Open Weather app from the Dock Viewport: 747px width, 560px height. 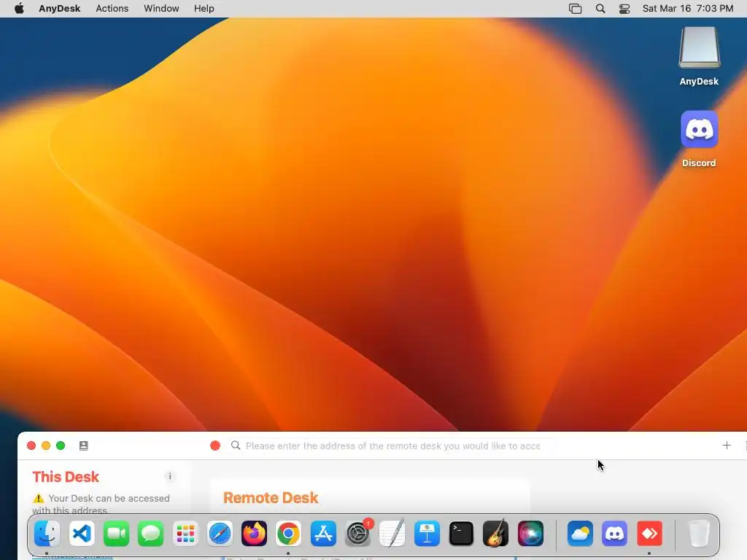(580, 533)
